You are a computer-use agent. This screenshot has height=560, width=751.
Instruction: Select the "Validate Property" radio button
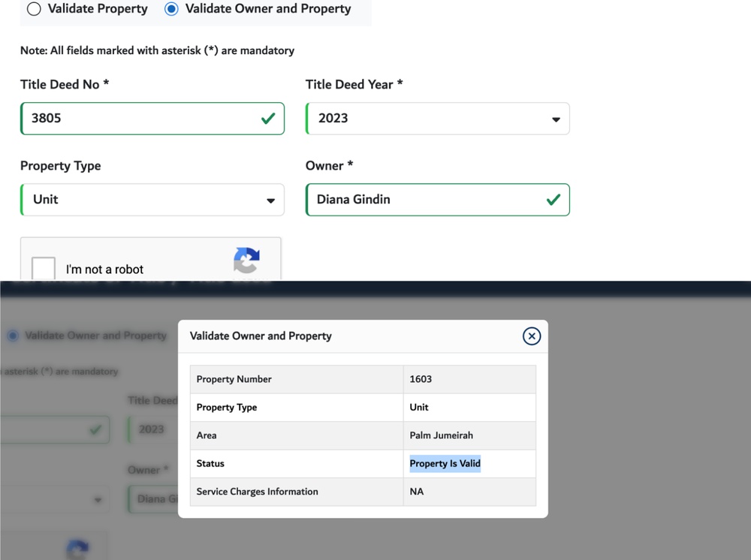click(34, 9)
